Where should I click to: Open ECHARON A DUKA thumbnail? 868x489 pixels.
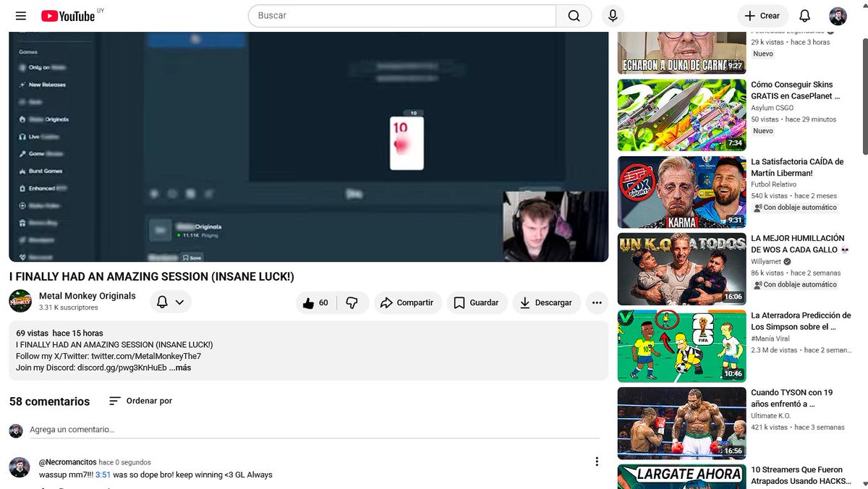point(681,53)
